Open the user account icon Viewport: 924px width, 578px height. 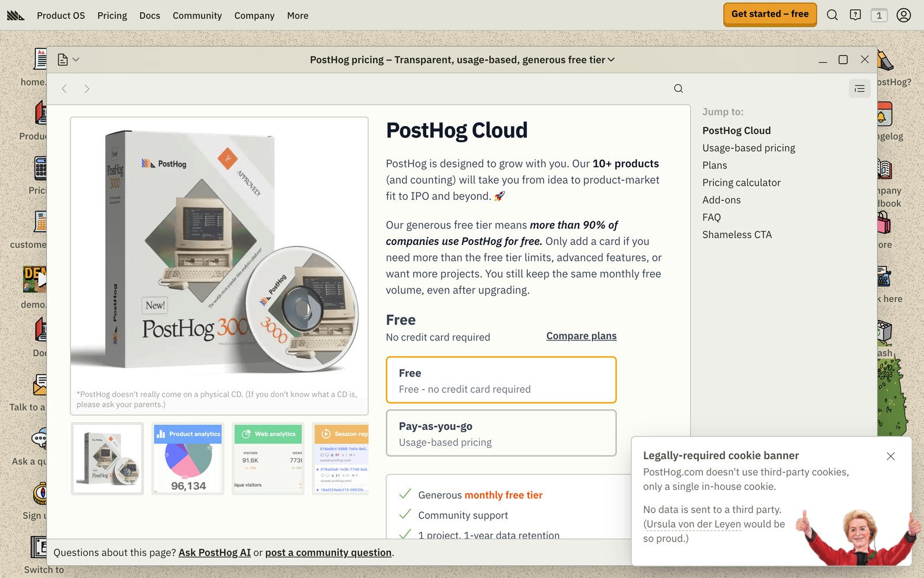[904, 15]
